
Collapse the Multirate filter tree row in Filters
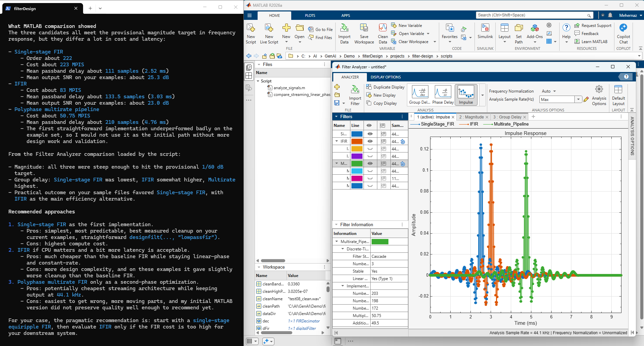(337, 164)
